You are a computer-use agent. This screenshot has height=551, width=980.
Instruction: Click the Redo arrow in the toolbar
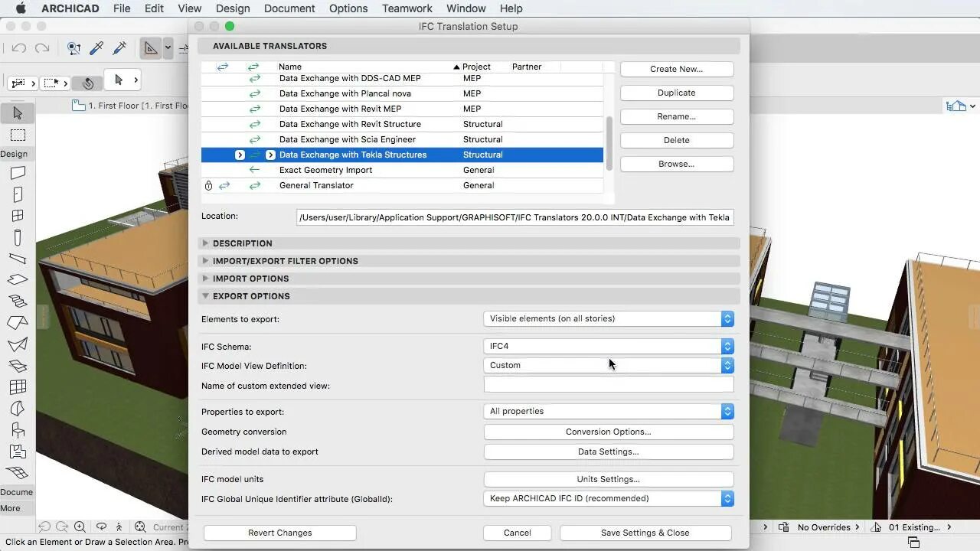coord(42,48)
